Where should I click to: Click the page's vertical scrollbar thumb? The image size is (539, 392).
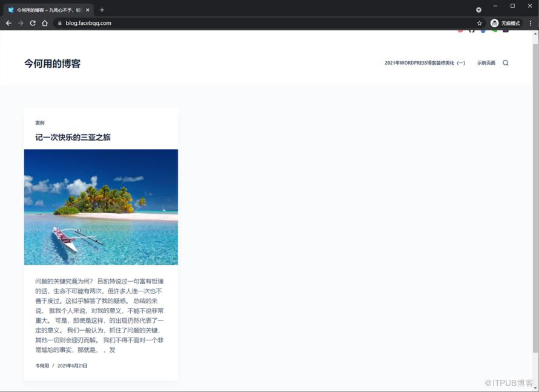[535, 198]
